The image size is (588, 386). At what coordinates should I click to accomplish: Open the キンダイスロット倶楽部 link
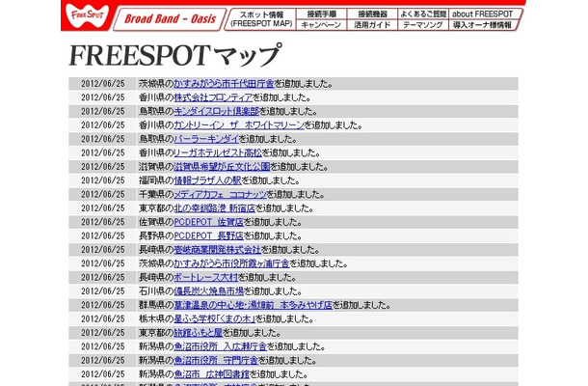pos(216,112)
